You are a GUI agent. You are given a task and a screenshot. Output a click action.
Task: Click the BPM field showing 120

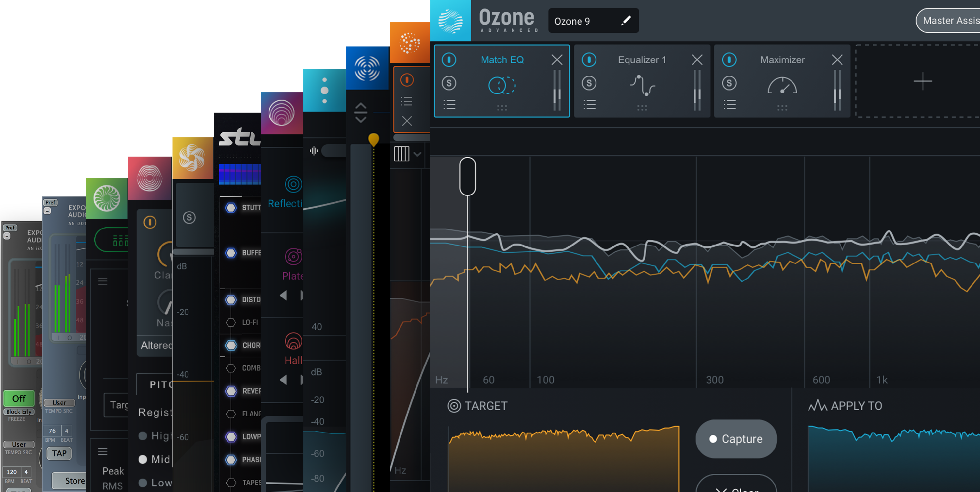tap(12, 472)
